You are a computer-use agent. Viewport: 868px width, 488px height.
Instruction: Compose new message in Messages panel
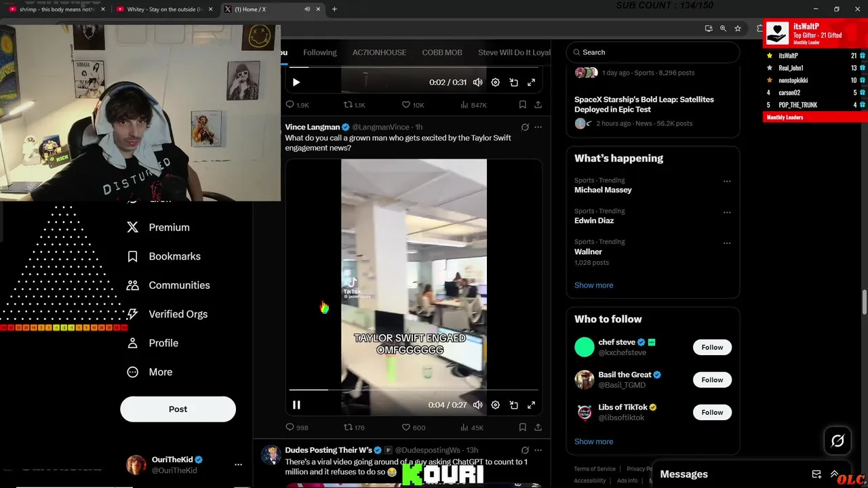pyautogui.click(x=816, y=474)
